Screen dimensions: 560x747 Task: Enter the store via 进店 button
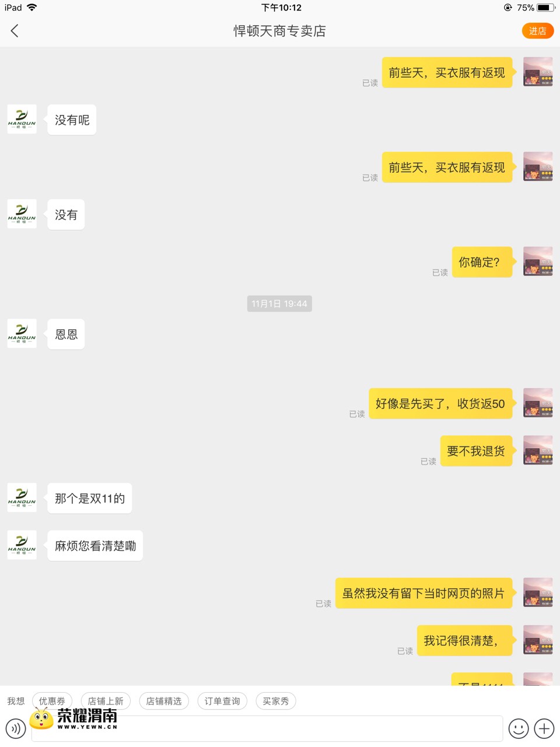point(537,31)
